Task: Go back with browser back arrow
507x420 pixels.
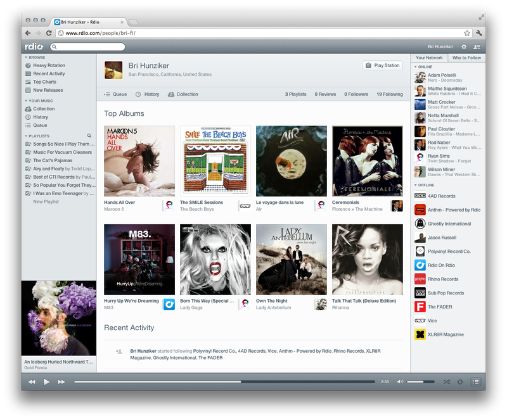Action: coord(28,33)
